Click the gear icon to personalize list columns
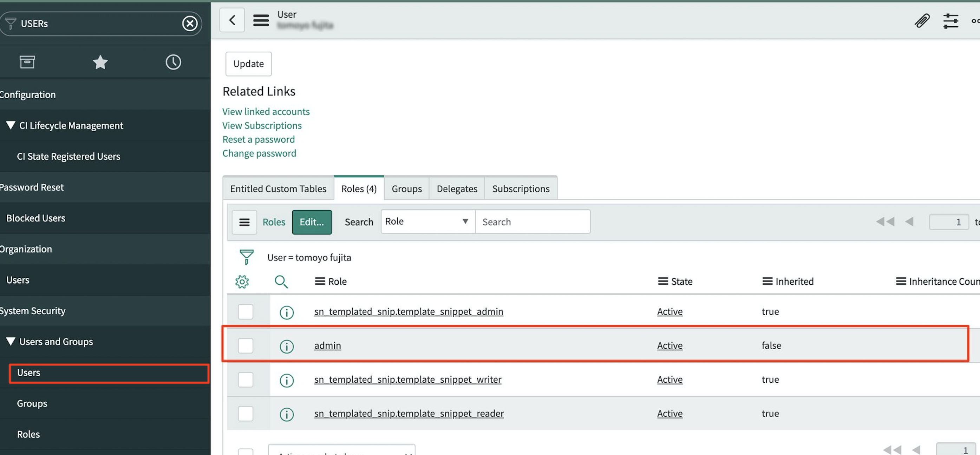980x455 pixels. click(242, 282)
